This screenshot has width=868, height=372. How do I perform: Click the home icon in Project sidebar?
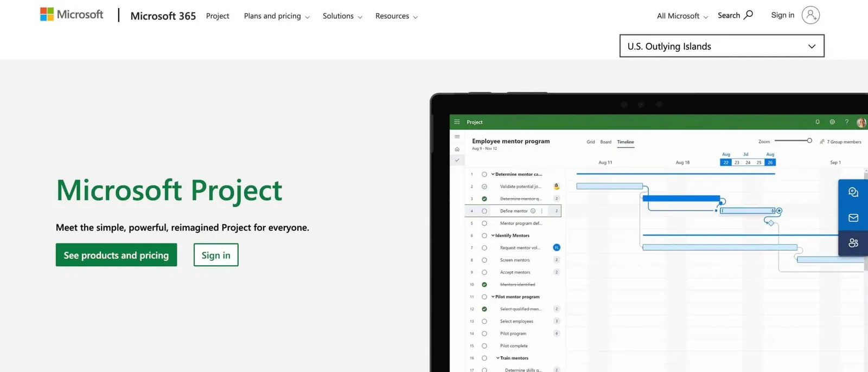pyautogui.click(x=457, y=149)
